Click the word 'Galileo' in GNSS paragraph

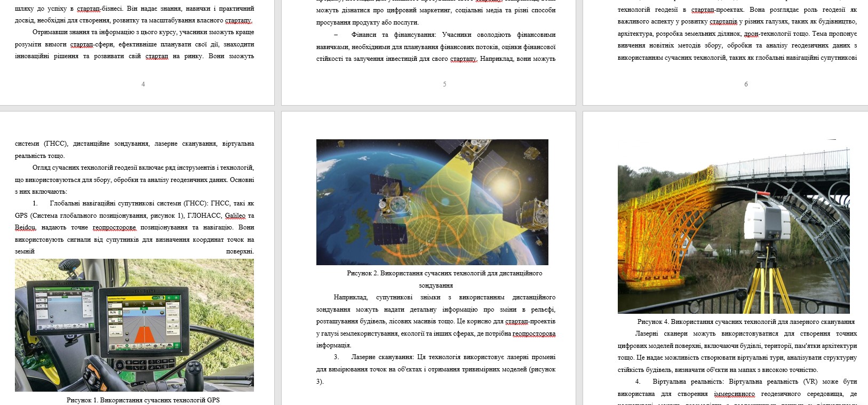(235, 216)
